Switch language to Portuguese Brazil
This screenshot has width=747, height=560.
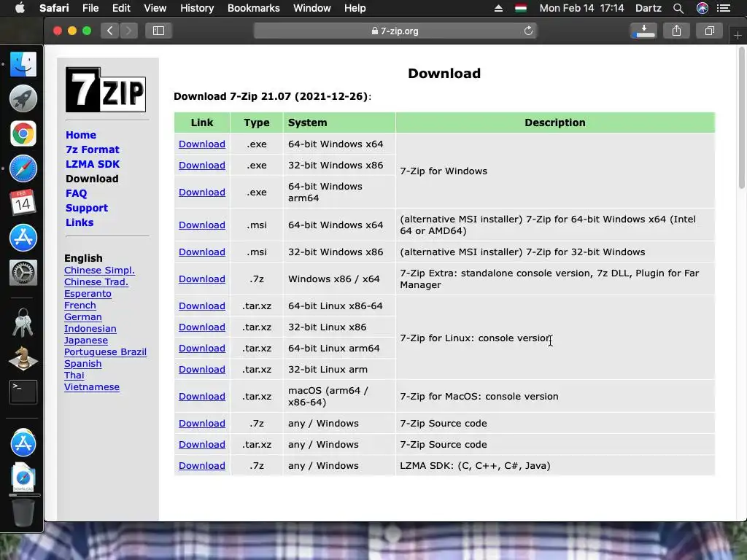(105, 352)
